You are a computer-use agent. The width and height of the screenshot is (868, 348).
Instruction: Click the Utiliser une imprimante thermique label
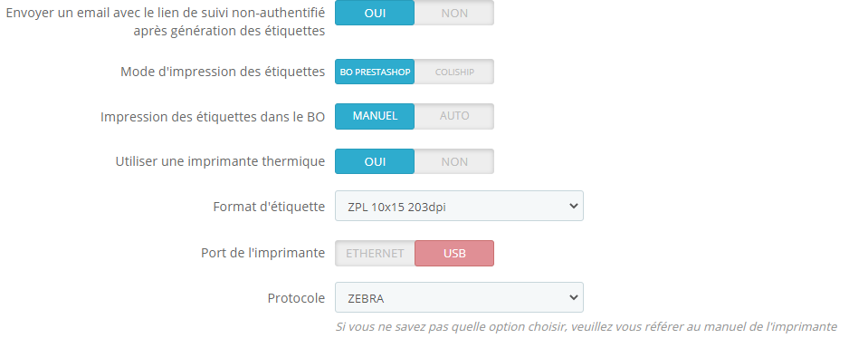pos(220,161)
